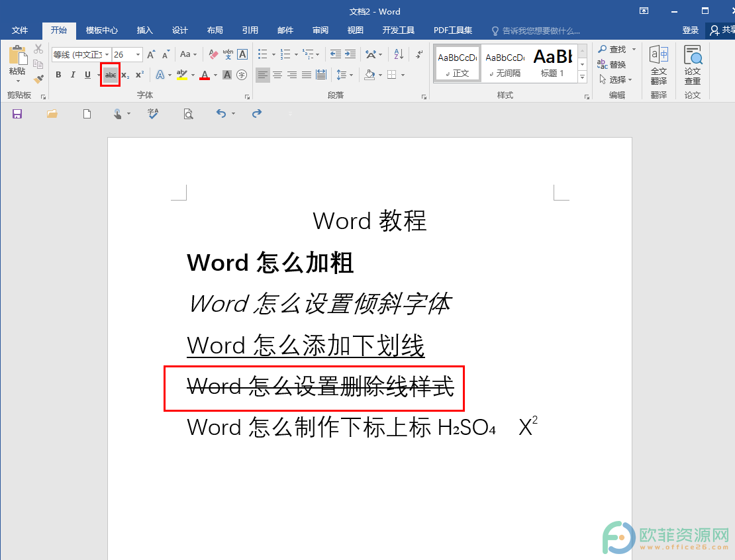Toggle align right
The width and height of the screenshot is (735, 560).
point(292,75)
